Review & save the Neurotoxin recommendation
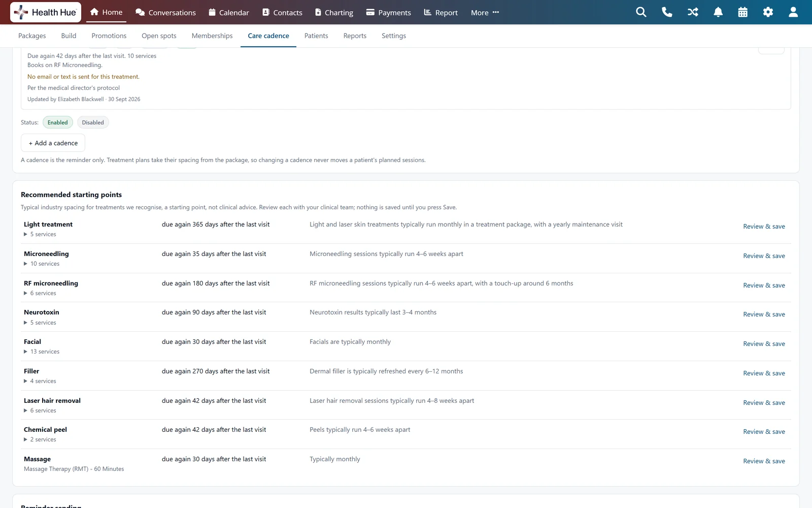The image size is (812, 508). (x=764, y=314)
